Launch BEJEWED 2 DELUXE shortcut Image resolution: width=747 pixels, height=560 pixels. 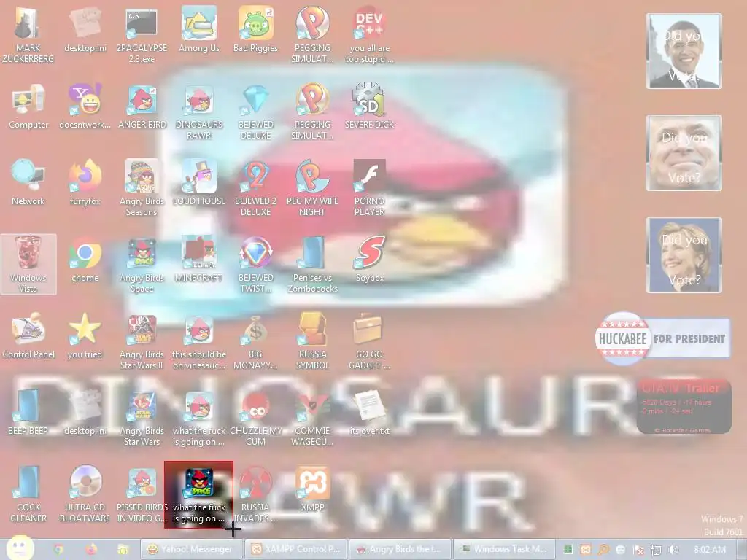point(256,187)
